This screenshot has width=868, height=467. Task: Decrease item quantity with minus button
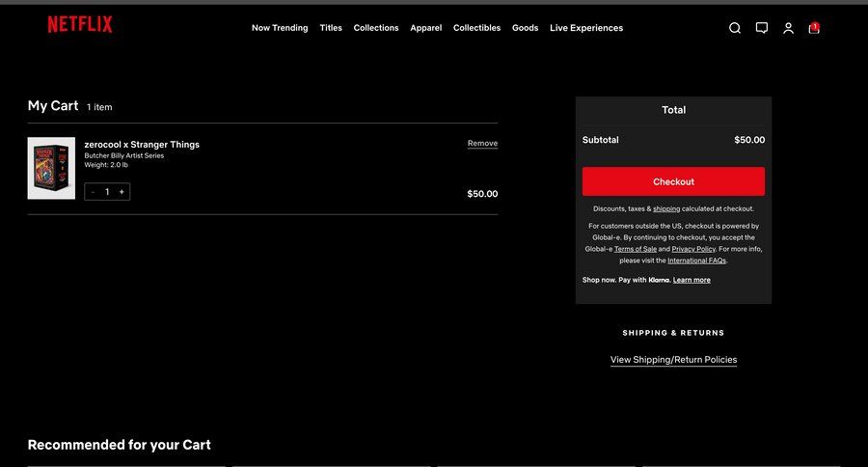pyautogui.click(x=93, y=192)
